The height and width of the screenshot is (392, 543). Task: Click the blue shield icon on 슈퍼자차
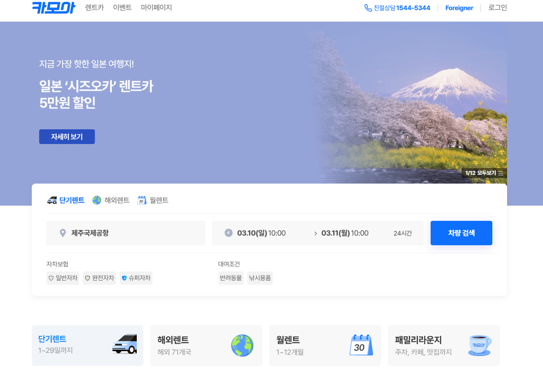tap(124, 278)
